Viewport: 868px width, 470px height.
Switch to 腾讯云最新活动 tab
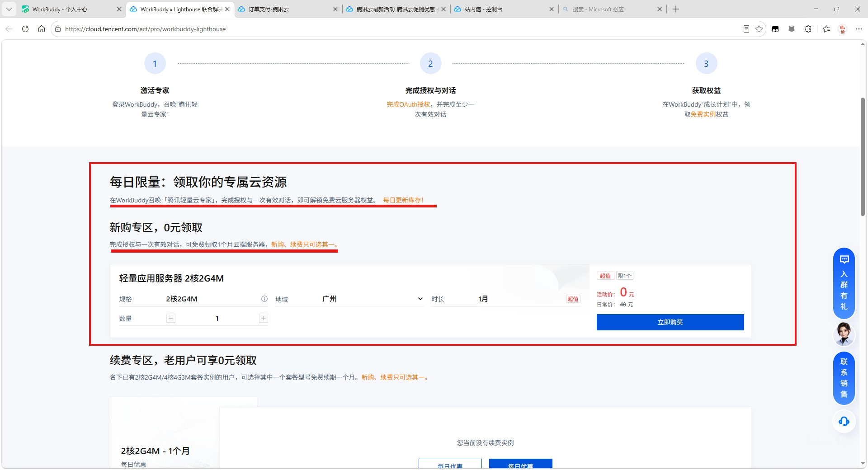pyautogui.click(x=396, y=9)
